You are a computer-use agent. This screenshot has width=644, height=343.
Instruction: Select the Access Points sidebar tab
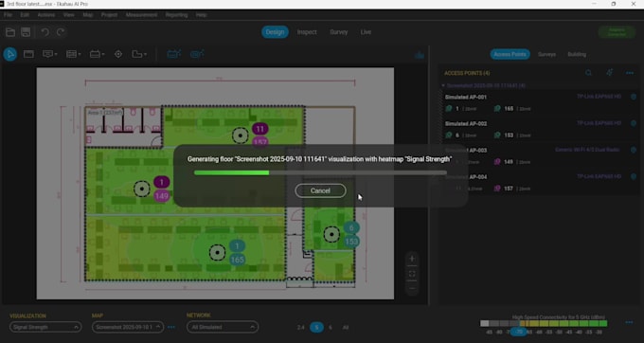(510, 54)
